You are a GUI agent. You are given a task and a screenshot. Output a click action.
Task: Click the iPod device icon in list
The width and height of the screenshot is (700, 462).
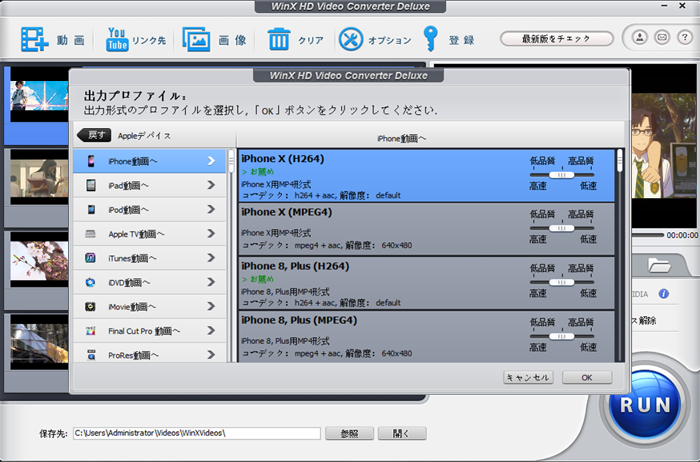pos(91,209)
